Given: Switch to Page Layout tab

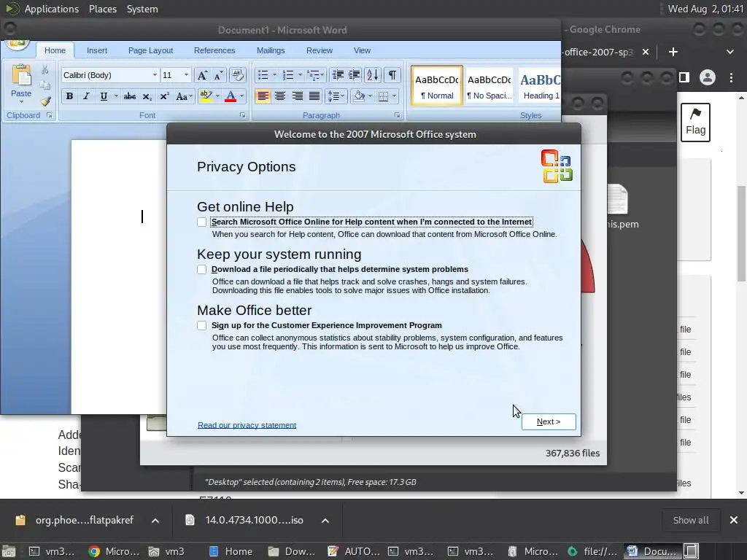Looking at the screenshot, I should (x=150, y=50).
